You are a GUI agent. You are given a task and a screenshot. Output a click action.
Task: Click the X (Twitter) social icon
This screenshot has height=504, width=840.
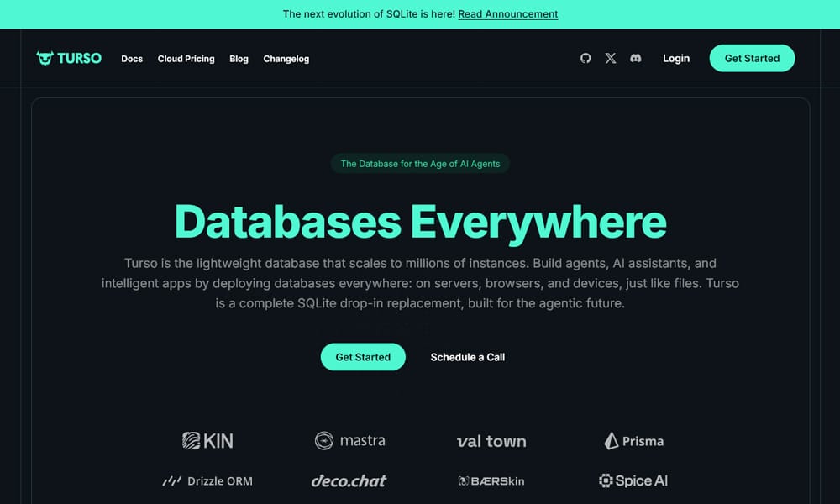(611, 58)
